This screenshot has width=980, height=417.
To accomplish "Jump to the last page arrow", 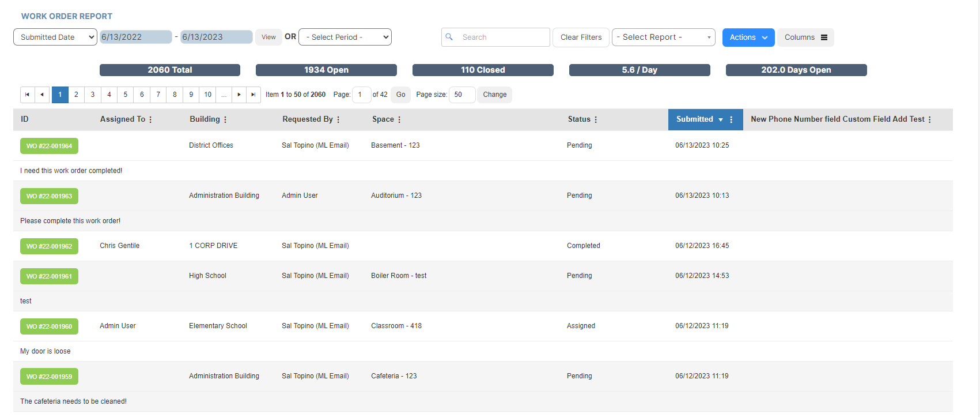I will (253, 95).
